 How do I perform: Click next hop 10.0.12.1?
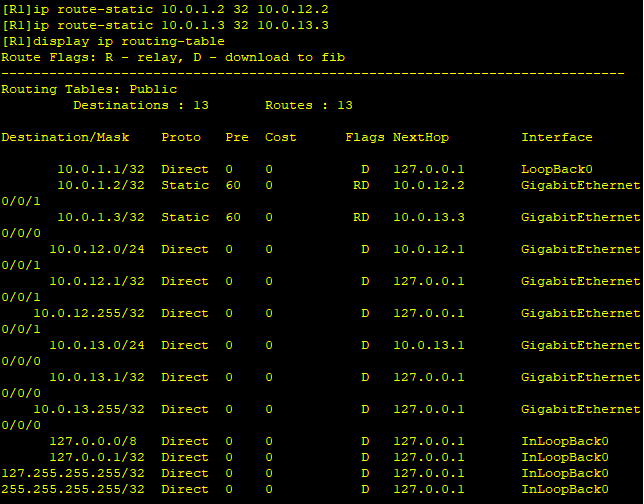pyautogui.click(x=429, y=249)
